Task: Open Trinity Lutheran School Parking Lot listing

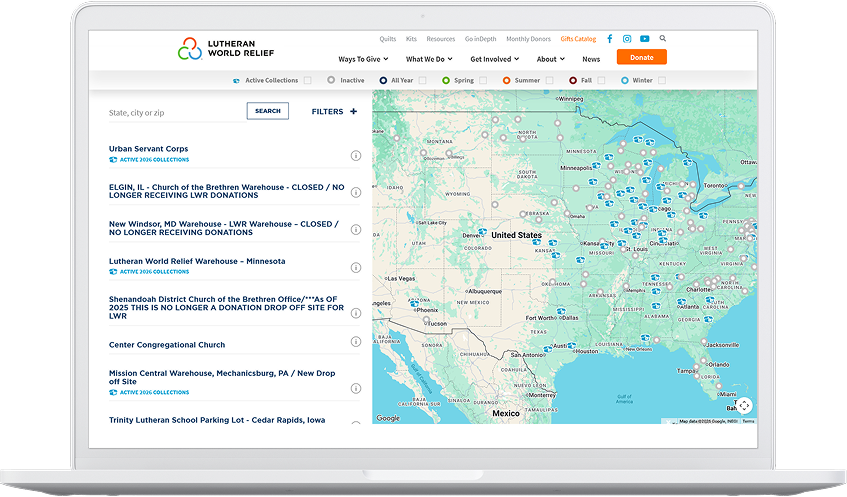Action: [x=217, y=420]
